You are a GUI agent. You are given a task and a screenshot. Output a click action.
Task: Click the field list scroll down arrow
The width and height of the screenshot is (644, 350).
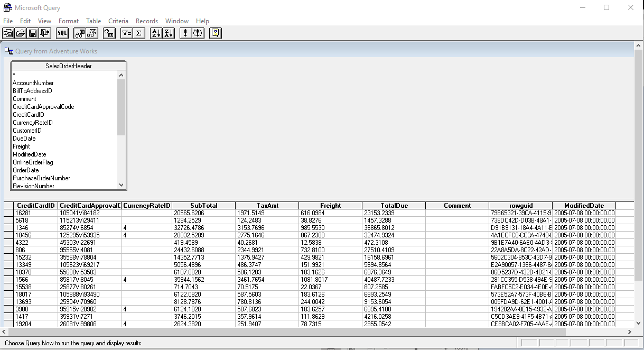coord(122,185)
